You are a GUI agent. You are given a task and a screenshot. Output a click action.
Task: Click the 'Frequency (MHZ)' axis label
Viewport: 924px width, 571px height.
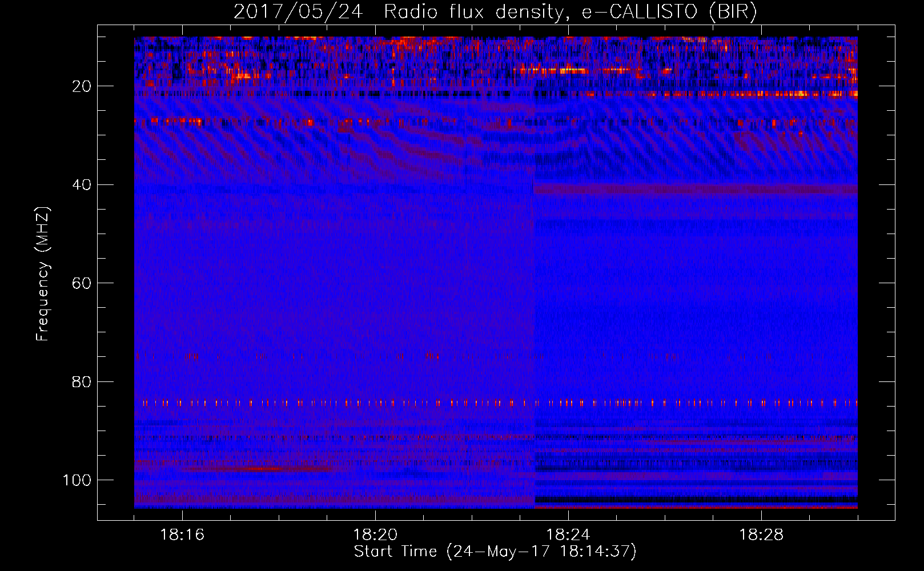(43, 274)
